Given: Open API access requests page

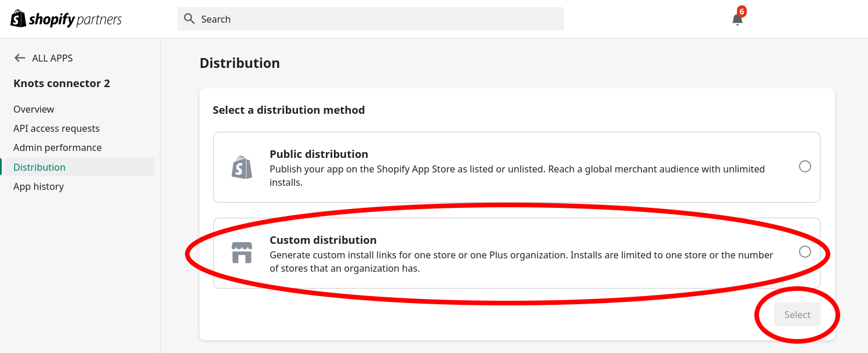Looking at the screenshot, I should tap(56, 128).
